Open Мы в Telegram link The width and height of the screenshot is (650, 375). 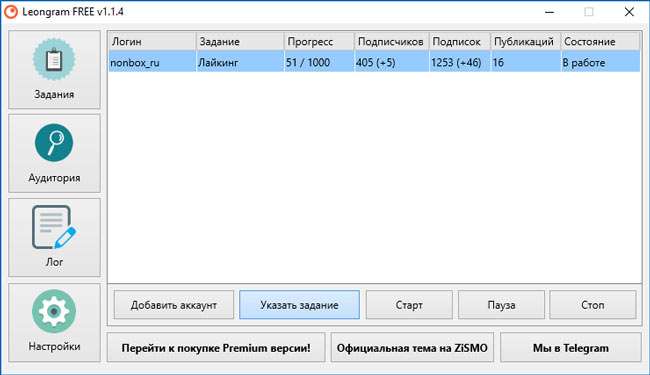pyautogui.click(x=571, y=348)
